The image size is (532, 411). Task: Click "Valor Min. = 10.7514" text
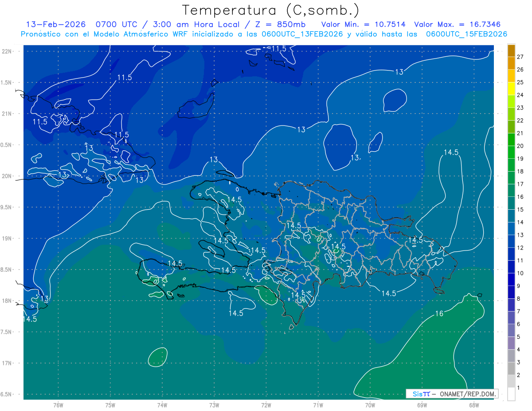(x=364, y=24)
